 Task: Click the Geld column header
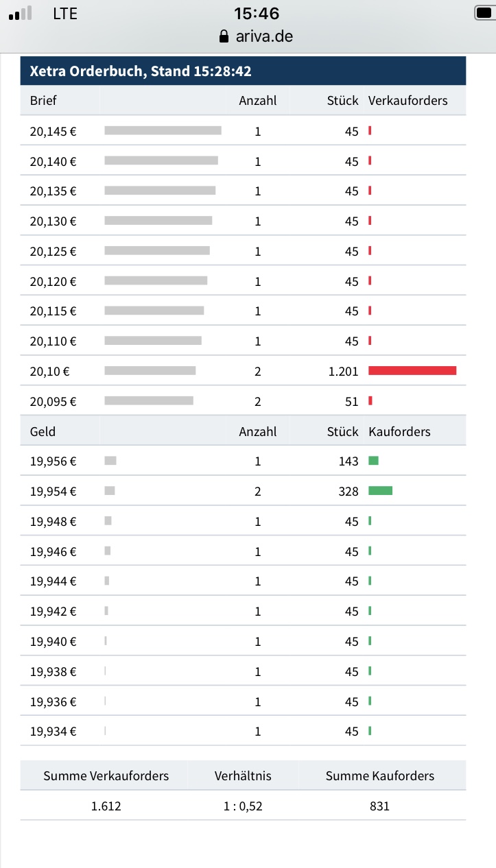click(43, 431)
